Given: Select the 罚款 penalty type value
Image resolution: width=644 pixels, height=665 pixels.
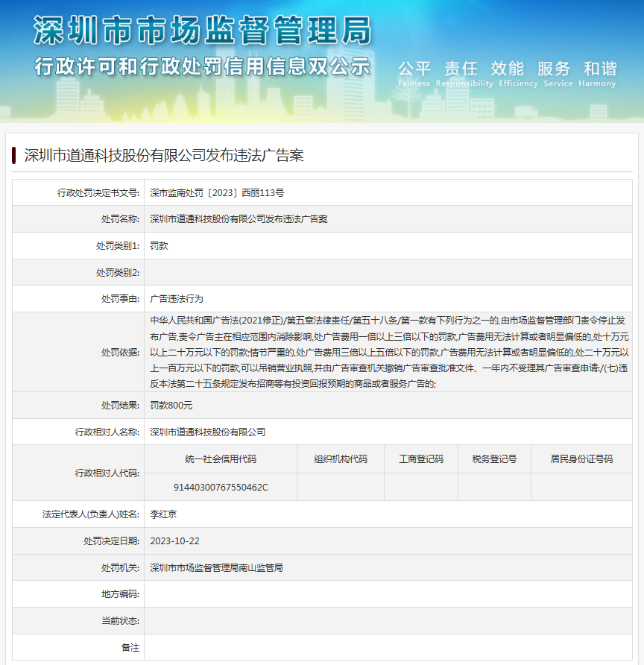Looking at the screenshot, I should pos(159,246).
